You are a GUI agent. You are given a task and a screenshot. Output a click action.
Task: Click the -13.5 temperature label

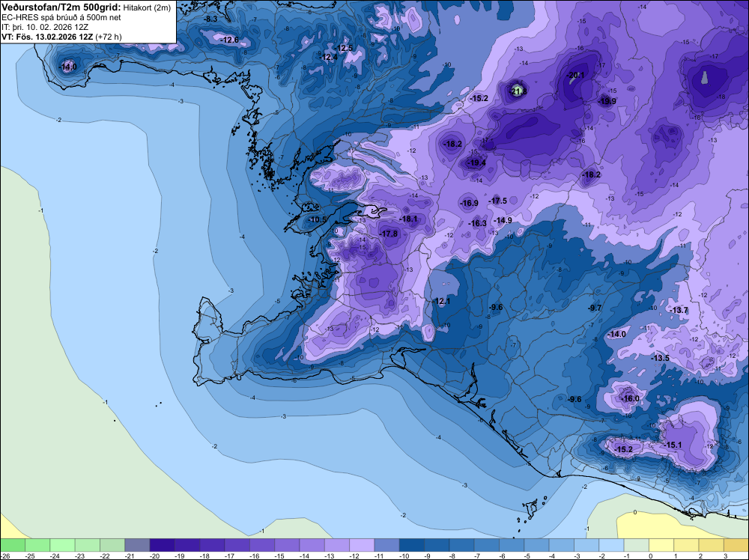click(x=661, y=358)
